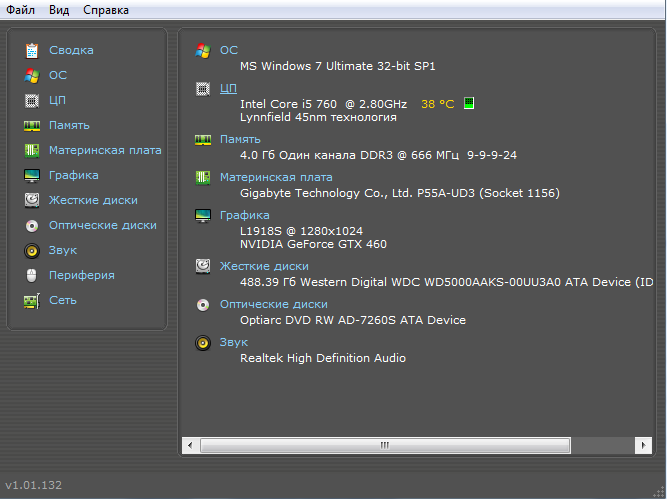Click the Оптические диски disc icon in sidebar
This screenshot has width=667, height=499.
[32, 225]
